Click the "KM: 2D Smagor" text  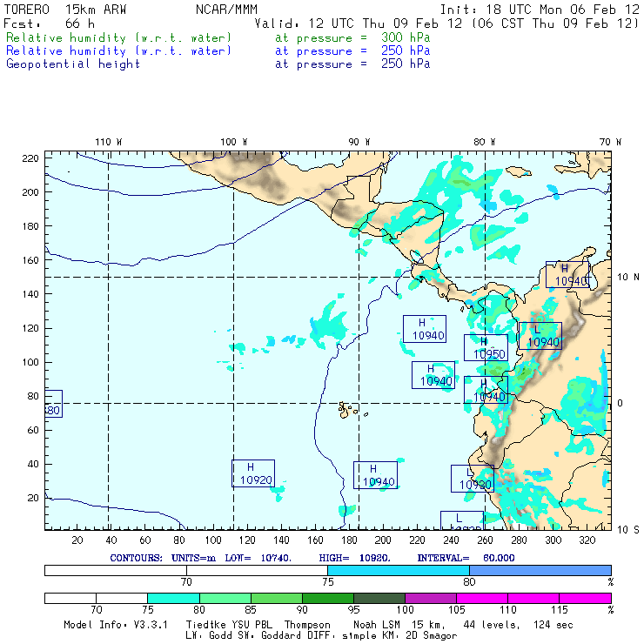click(x=418, y=636)
